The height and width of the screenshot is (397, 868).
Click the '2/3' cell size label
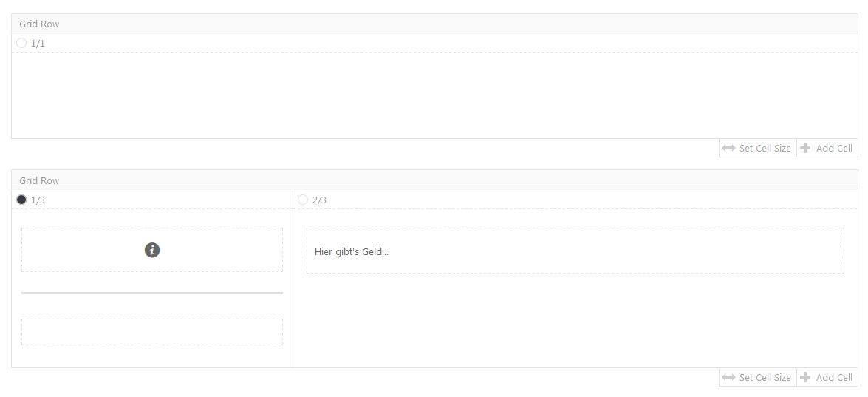(319, 200)
